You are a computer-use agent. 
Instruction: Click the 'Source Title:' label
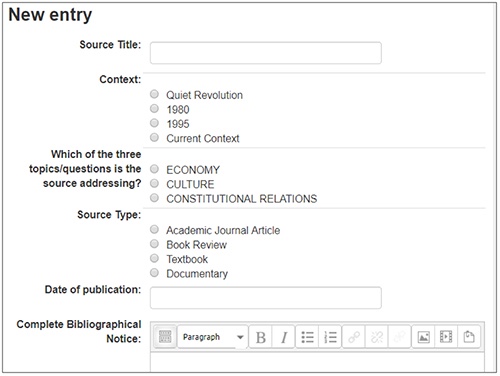pos(110,45)
